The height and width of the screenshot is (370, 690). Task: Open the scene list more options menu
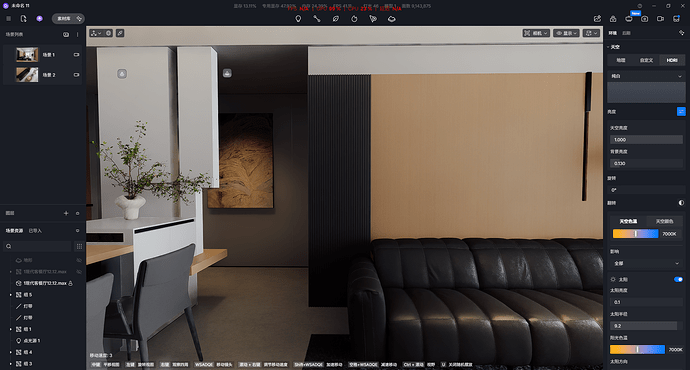77,34
